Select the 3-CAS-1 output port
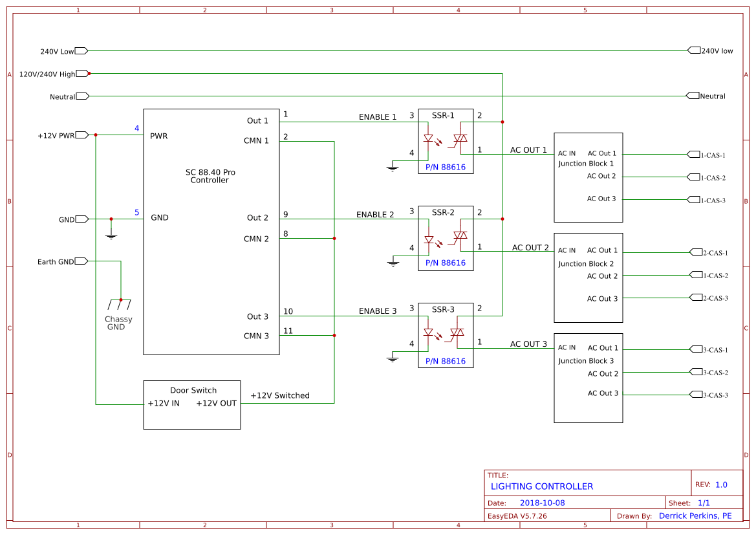 pyautogui.click(x=697, y=349)
